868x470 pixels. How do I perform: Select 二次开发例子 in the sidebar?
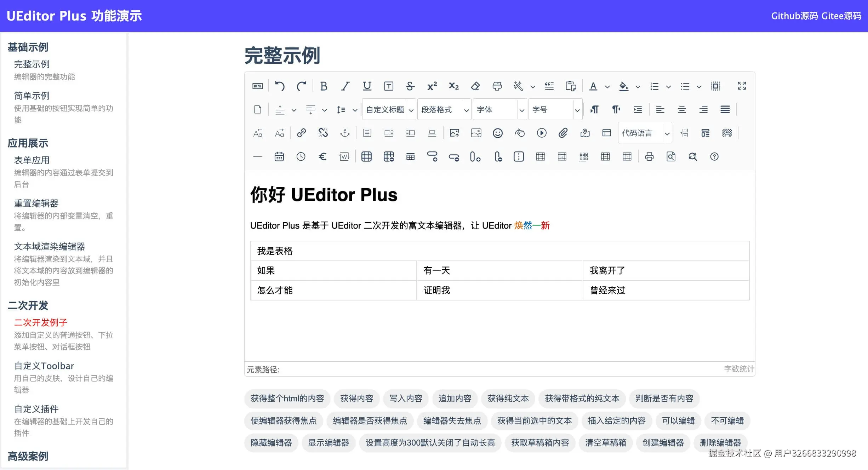(x=40, y=322)
